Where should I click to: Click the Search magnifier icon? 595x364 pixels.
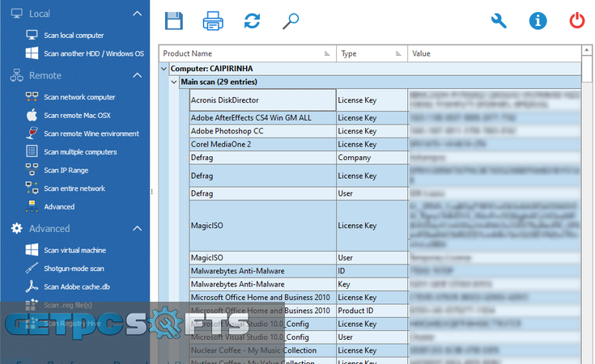[x=291, y=21]
